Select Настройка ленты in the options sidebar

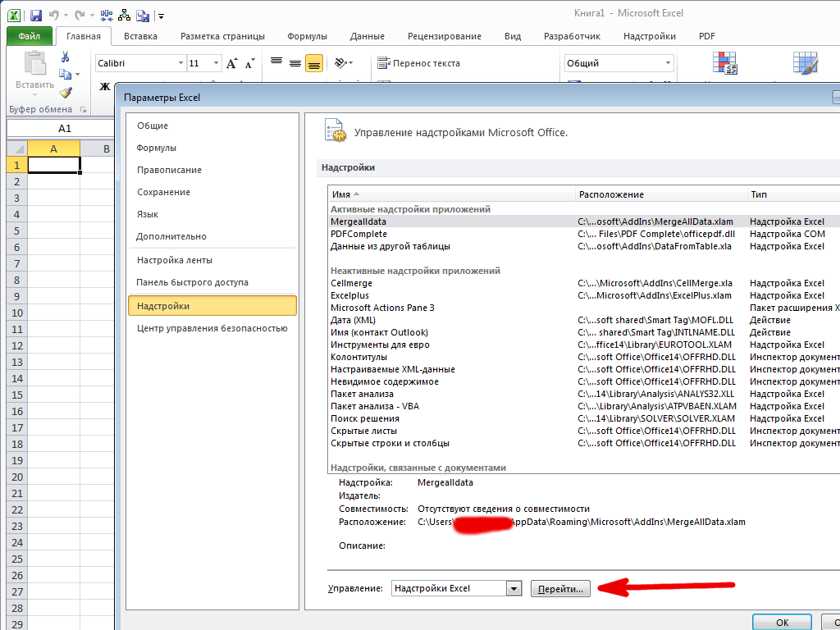(212, 260)
